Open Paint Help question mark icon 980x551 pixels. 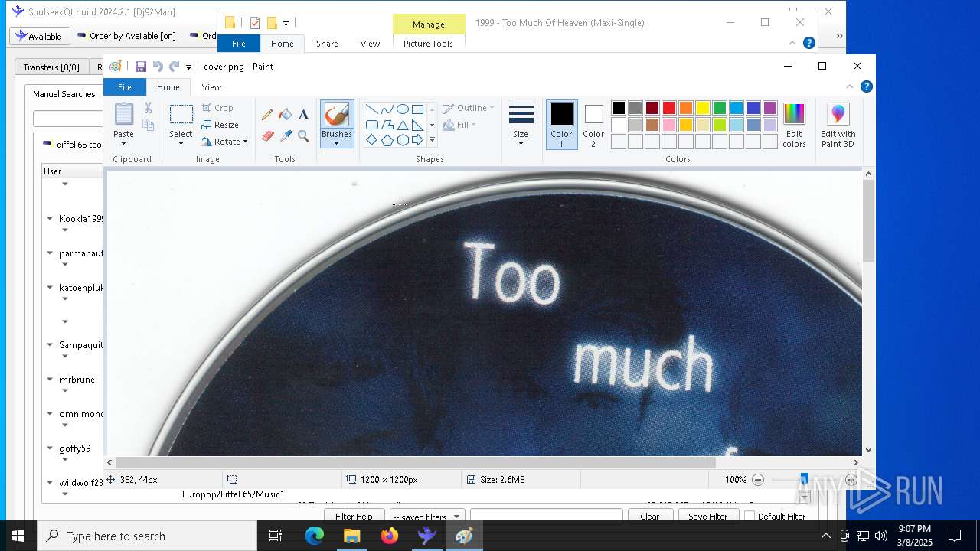point(866,86)
